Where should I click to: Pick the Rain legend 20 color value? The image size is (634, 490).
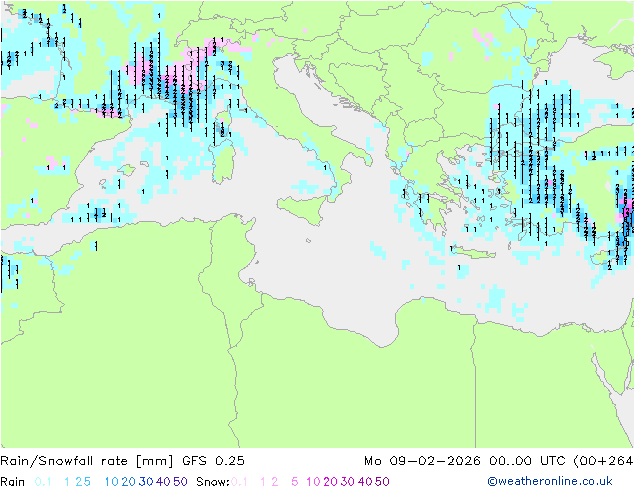[128, 482]
